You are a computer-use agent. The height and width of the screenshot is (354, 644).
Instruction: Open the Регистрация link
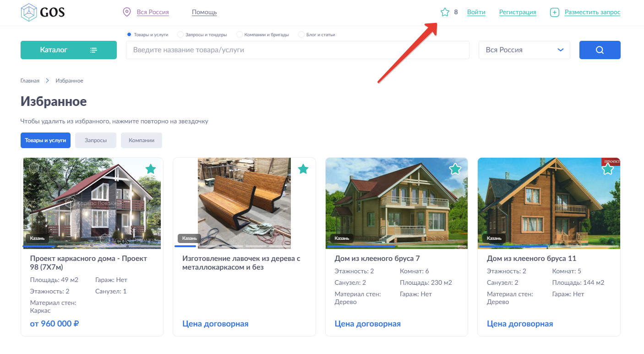pyautogui.click(x=517, y=12)
